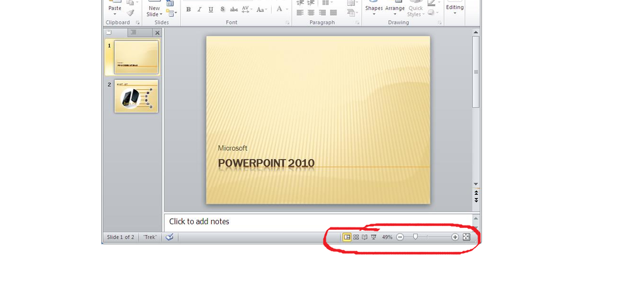
Task: Open Font Color dropdown arrow
Action: click(287, 9)
